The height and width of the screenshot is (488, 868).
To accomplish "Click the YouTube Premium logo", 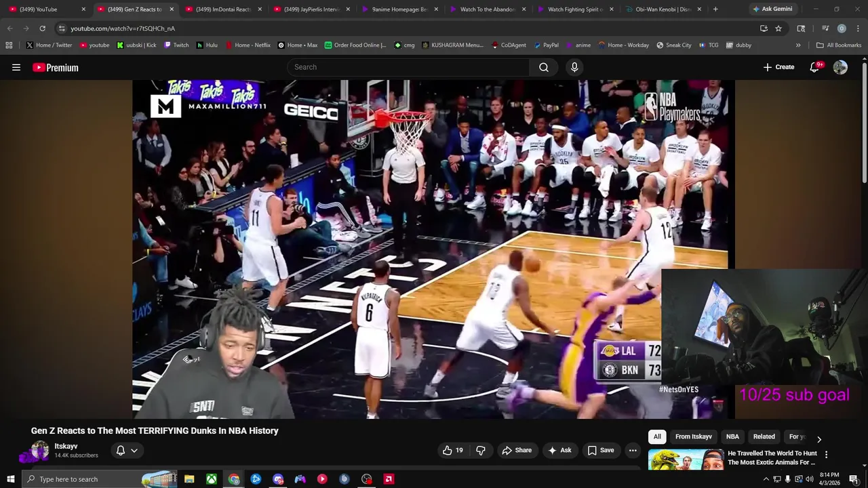I will [x=56, y=67].
